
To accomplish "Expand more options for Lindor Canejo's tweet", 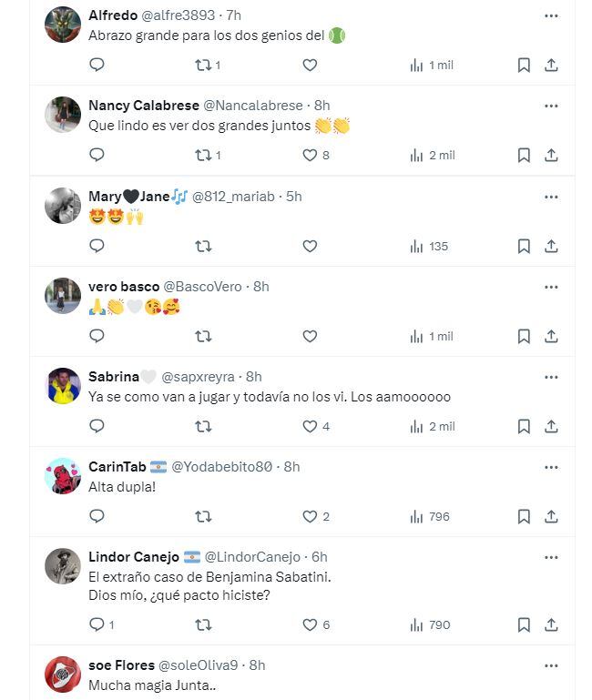I will (x=551, y=557).
